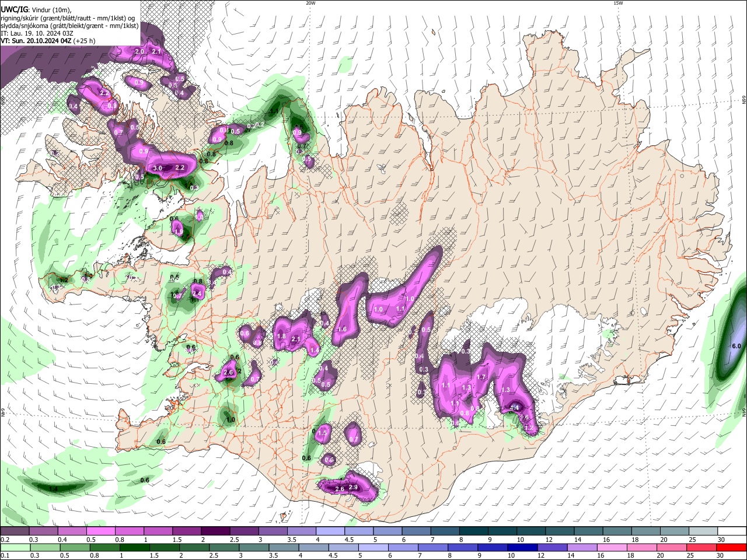Image resolution: width=747 pixels, height=560 pixels.
Task: Click the 'Vindur (10m)' header text
Action: [50, 9]
